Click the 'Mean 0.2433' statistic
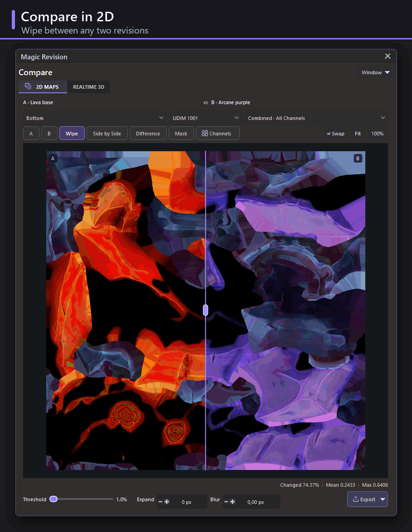 (340, 485)
